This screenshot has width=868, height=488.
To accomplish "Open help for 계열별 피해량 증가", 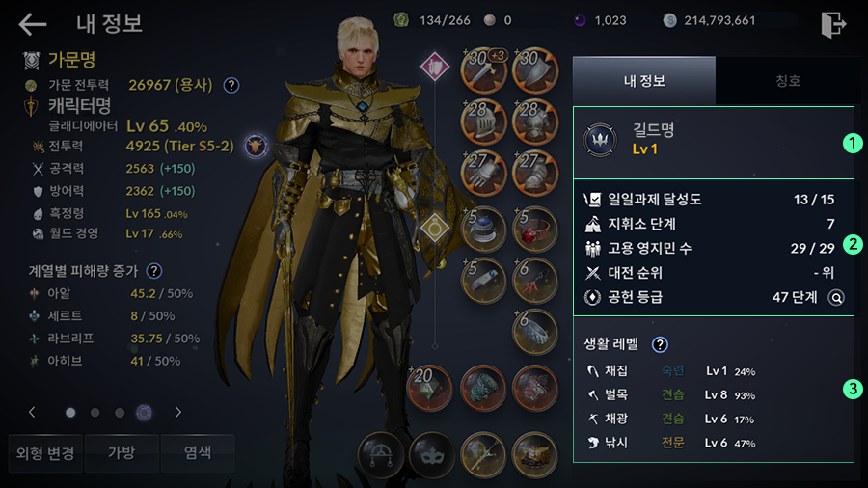I will point(154,271).
